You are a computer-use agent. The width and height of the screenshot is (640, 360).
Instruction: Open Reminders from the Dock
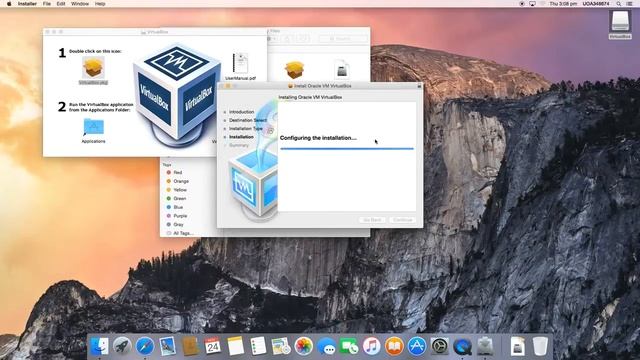258,347
